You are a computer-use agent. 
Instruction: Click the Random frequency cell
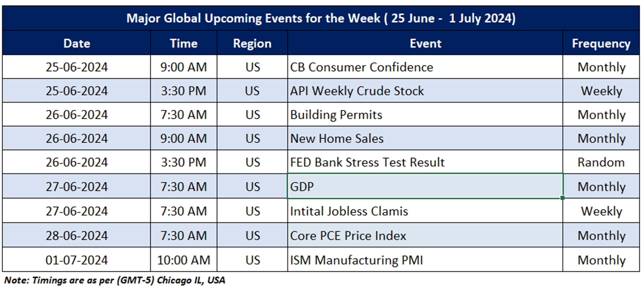(601, 163)
